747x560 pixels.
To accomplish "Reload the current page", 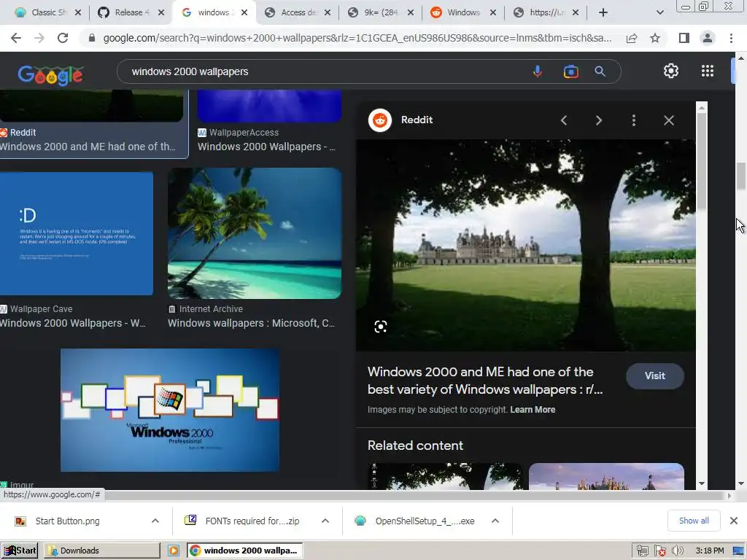I will pos(63,38).
